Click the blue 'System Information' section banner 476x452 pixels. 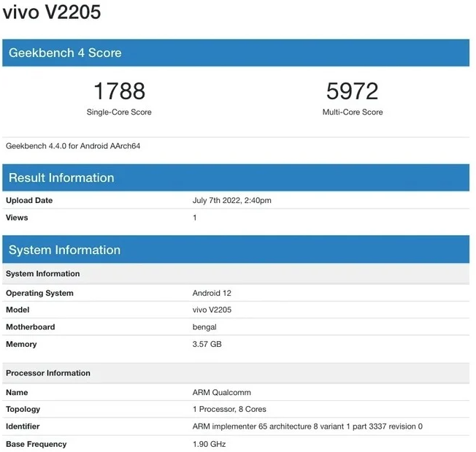236,249
